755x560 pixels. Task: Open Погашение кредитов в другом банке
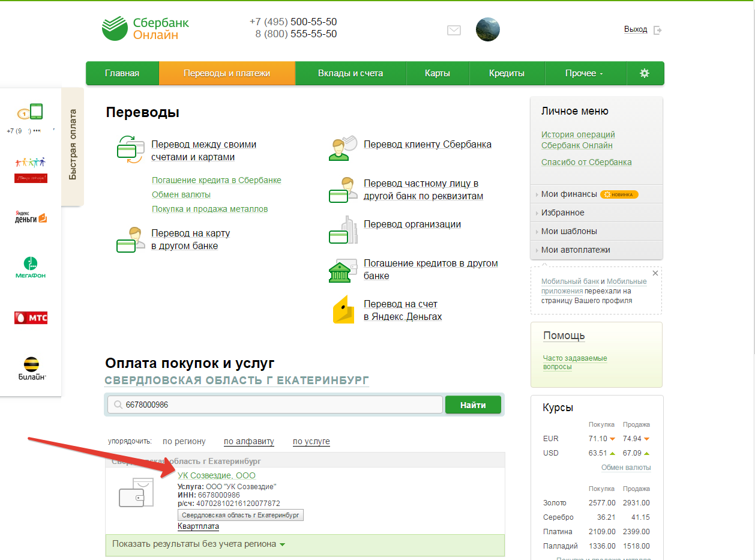pos(431,269)
